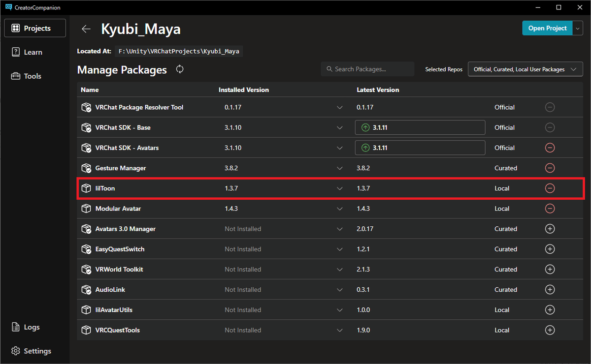The width and height of the screenshot is (591, 364).
Task: Click the VRWorld Toolkit package name
Action: point(119,269)
